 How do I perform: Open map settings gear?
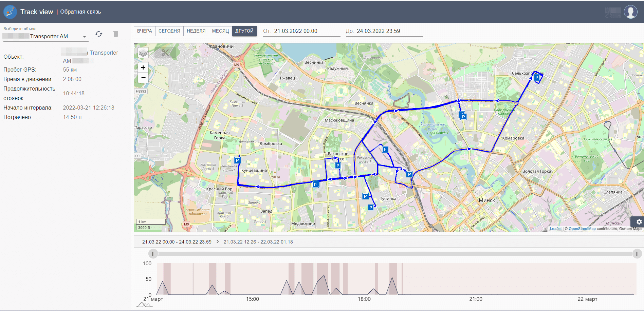639,222
